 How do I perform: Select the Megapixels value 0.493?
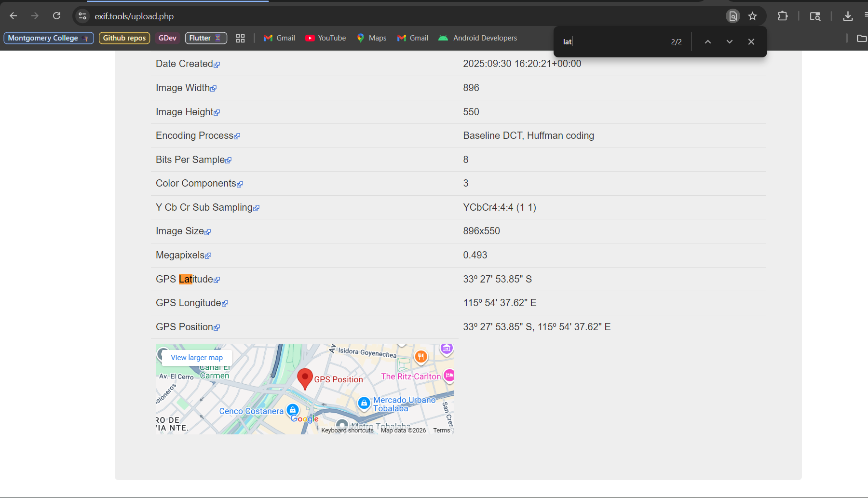point(475,255)
